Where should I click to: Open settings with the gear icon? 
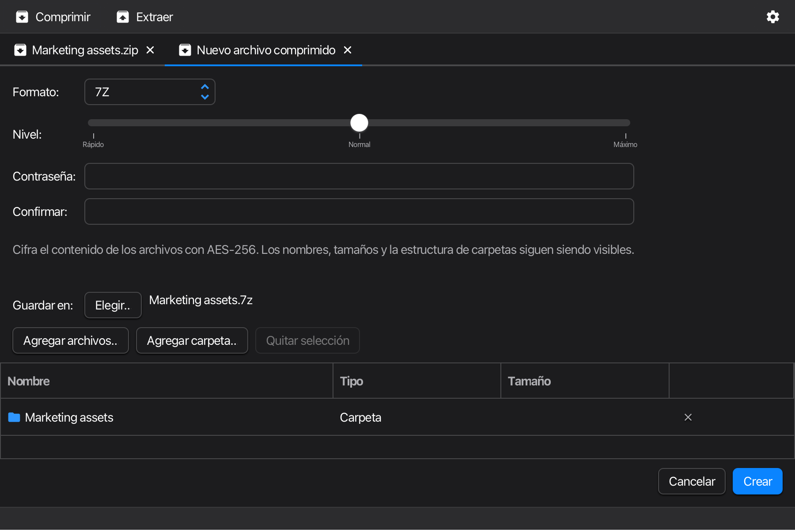pyautogui.click(x=773, y=17)
